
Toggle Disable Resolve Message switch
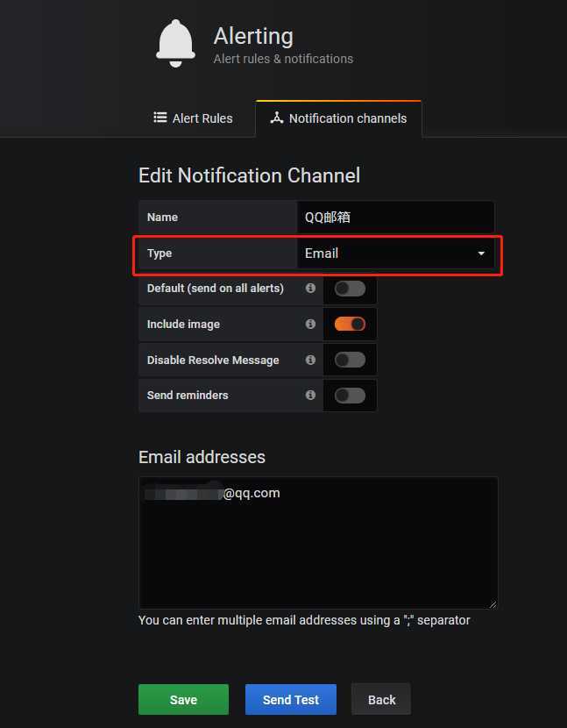point(350,360)
